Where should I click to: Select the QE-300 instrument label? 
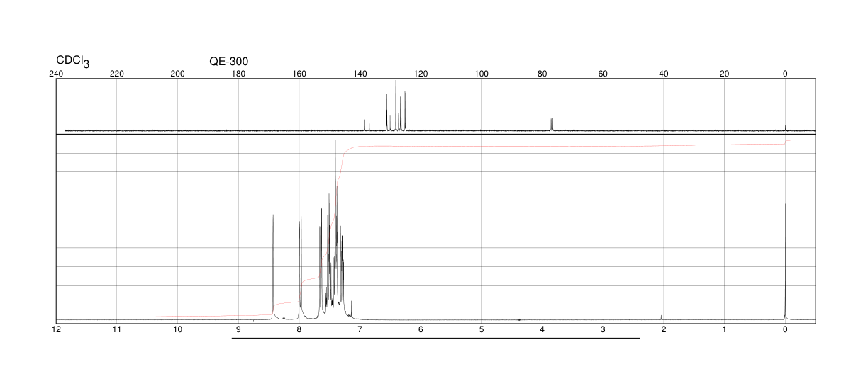(229, 62)
